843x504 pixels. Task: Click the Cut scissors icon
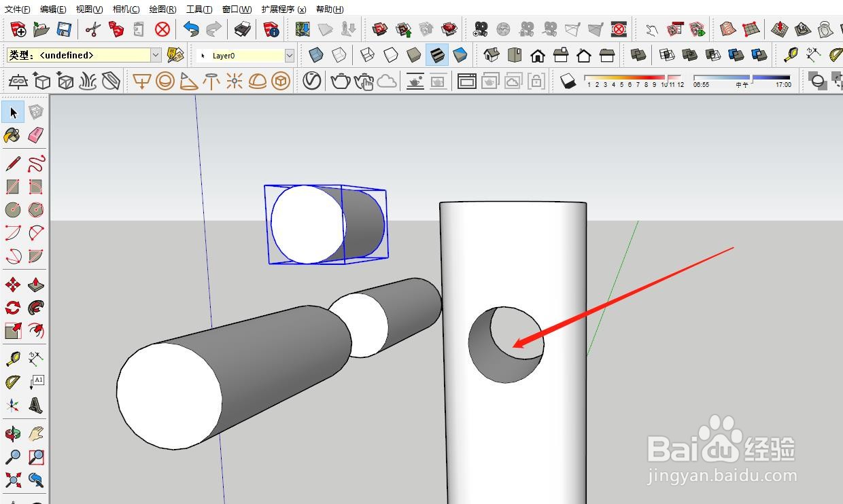[93, 29]
